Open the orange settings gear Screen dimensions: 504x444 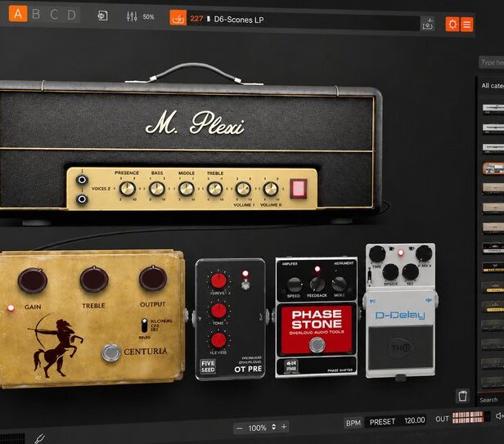click(452, 24)
